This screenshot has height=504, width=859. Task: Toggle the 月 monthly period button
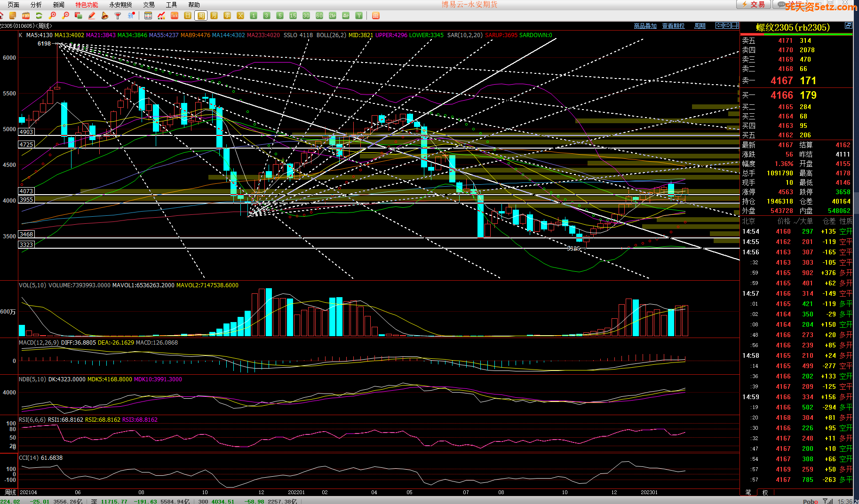pyautogui.click(x=214, y=16)
